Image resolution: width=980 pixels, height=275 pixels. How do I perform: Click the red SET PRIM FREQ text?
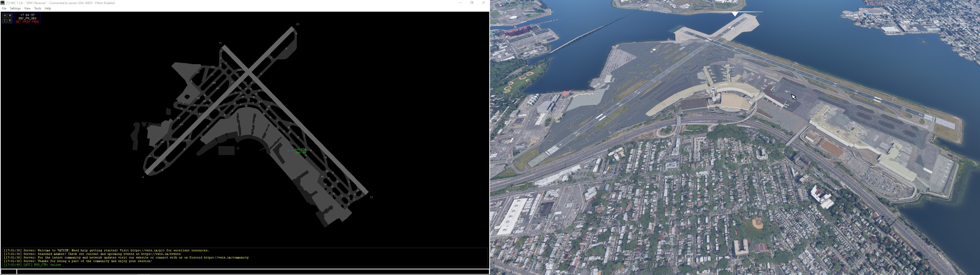[x=27, y=22]
